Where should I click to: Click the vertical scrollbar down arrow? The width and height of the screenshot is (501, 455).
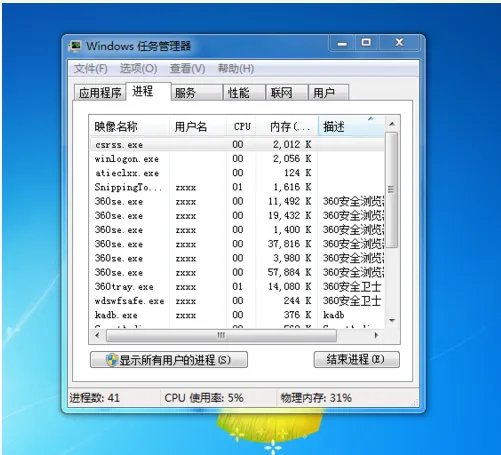click(x=392, y=321)
